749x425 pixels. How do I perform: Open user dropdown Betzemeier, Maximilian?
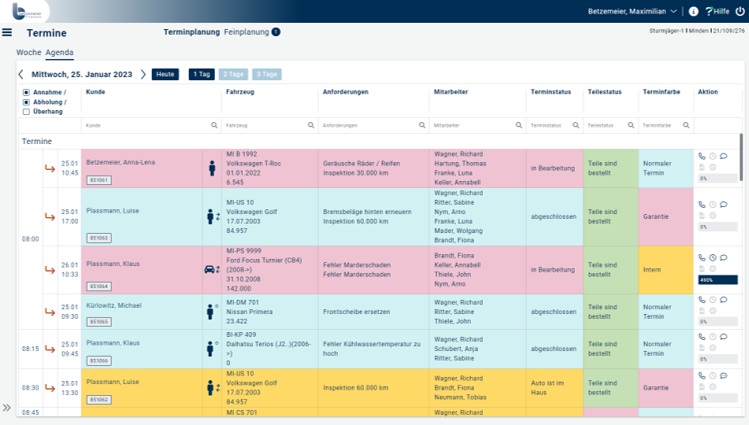click(x=632, y=11)
